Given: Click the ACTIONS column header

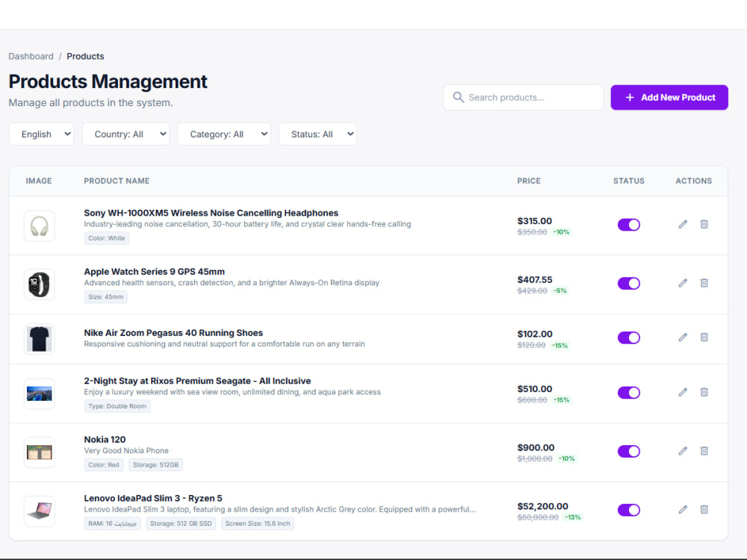Looking at the screenshot, I should pos(694,181).
